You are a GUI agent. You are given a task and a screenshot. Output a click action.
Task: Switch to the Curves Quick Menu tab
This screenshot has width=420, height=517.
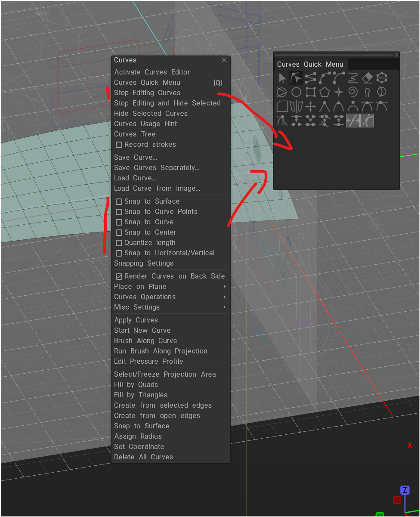point(310,64)
